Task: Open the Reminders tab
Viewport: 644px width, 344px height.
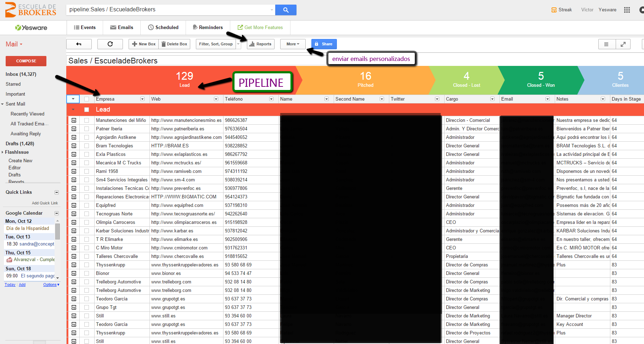Action: pos(208,28)
